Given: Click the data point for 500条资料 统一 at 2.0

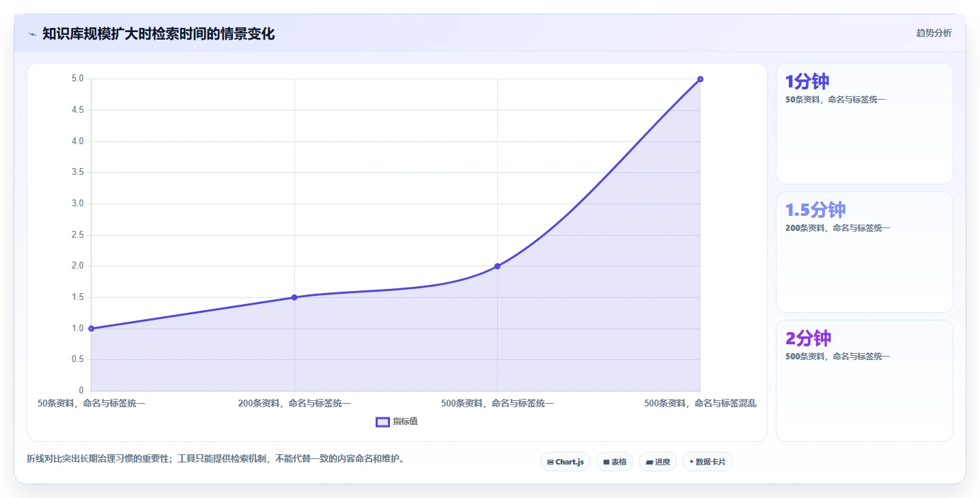Looking at the screenshot, I should 497,266.
